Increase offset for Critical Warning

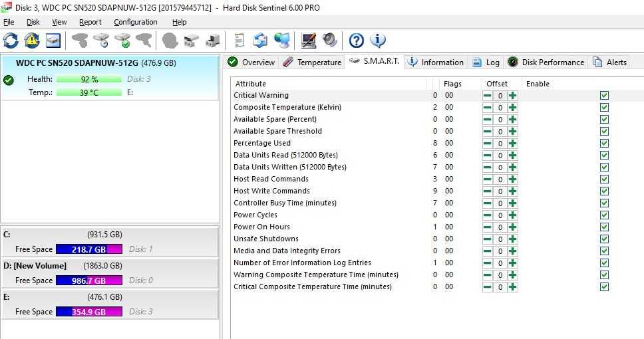click(512, 96)
